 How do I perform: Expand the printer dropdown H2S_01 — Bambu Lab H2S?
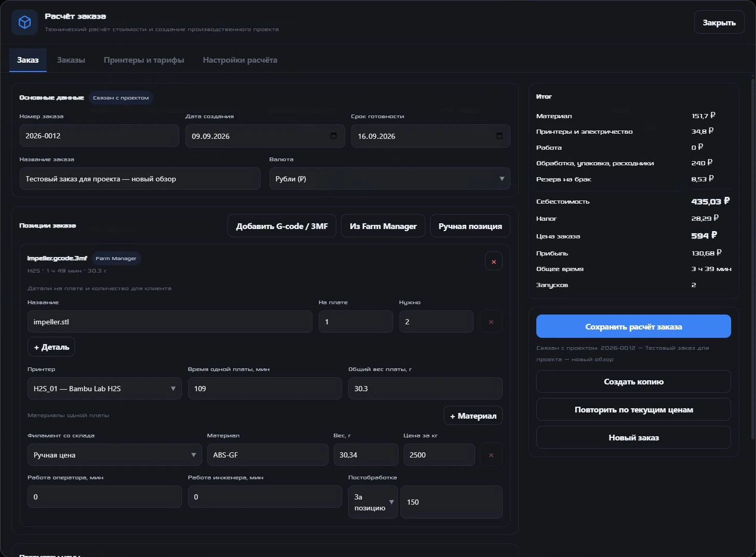(x=104, y=389)
